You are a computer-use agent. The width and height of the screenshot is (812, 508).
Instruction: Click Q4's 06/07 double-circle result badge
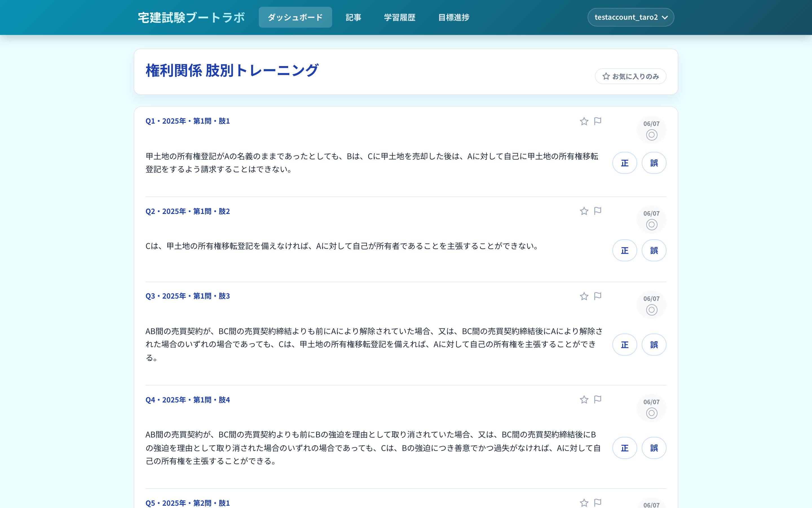(651, 408)
